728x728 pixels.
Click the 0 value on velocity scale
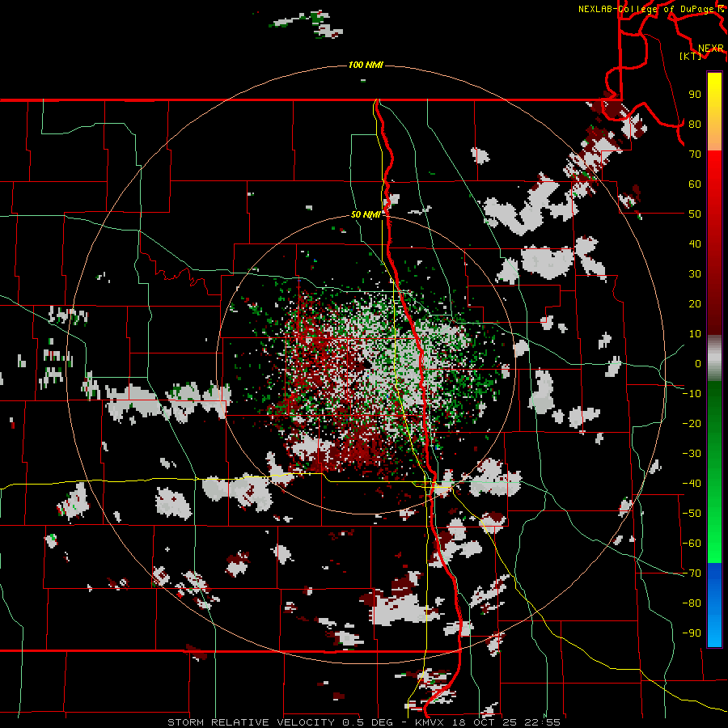click(698, 364)
